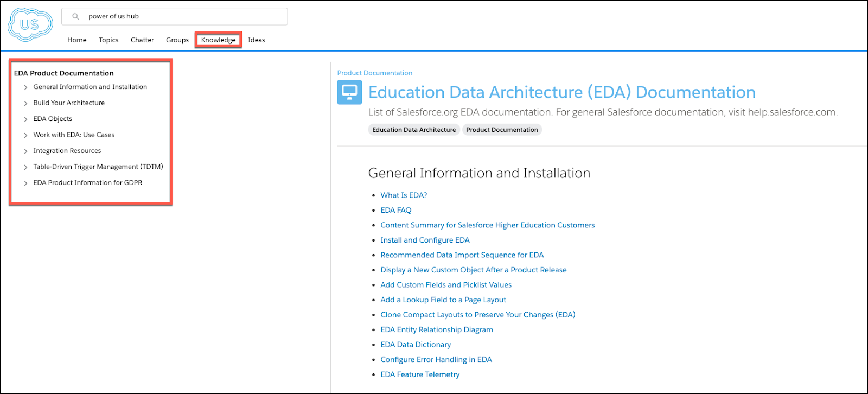Go to the Topics tab
Screen dimensions: 868x394
tap(108, 40)
